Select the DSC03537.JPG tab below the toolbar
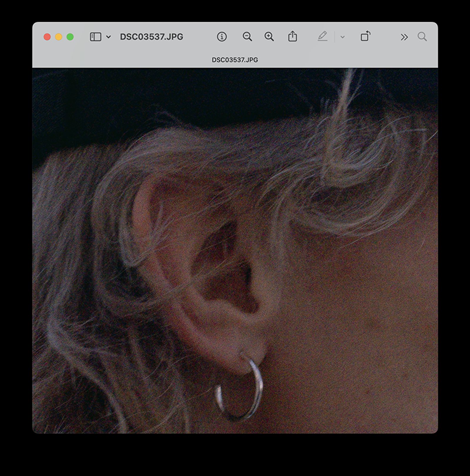The height and width of the screenshot is (476, 470). coord(235,60)
